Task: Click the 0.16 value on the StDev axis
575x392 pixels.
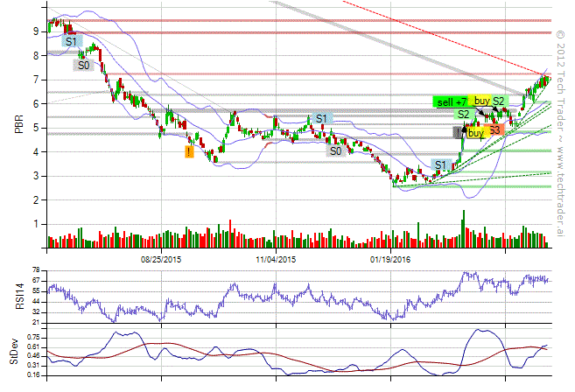Action: click(x=35, y=375)
